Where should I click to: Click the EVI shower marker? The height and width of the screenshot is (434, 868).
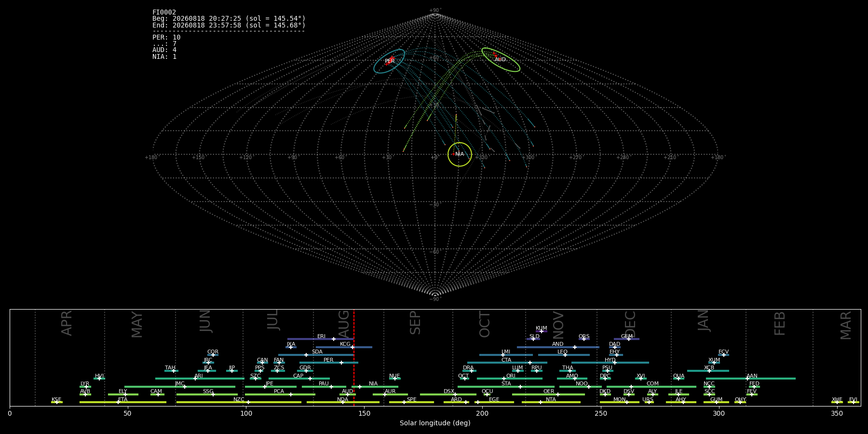tap(853, 402)
